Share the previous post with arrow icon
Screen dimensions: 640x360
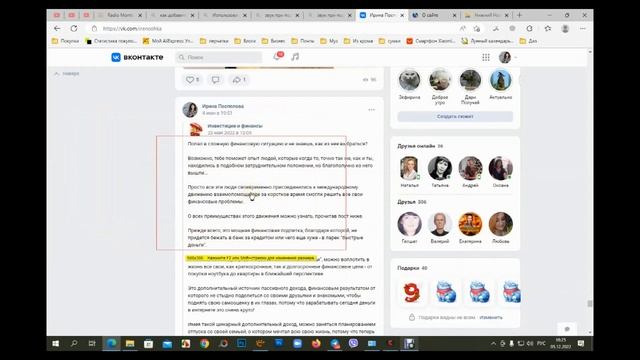[x=239, y=80]
